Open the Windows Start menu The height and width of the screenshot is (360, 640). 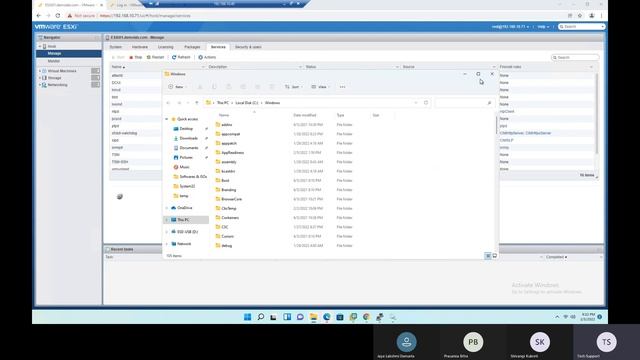pos(247,317)
